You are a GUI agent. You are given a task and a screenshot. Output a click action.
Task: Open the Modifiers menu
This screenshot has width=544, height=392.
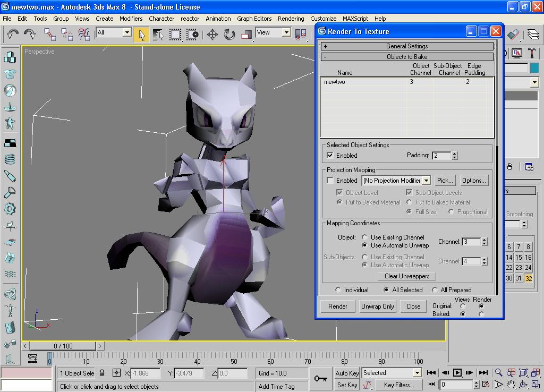[x=131, y=18]
